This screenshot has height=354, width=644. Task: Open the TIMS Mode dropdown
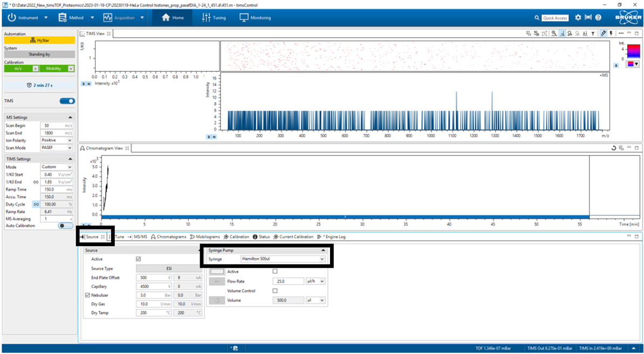click(x=57, y=167)
